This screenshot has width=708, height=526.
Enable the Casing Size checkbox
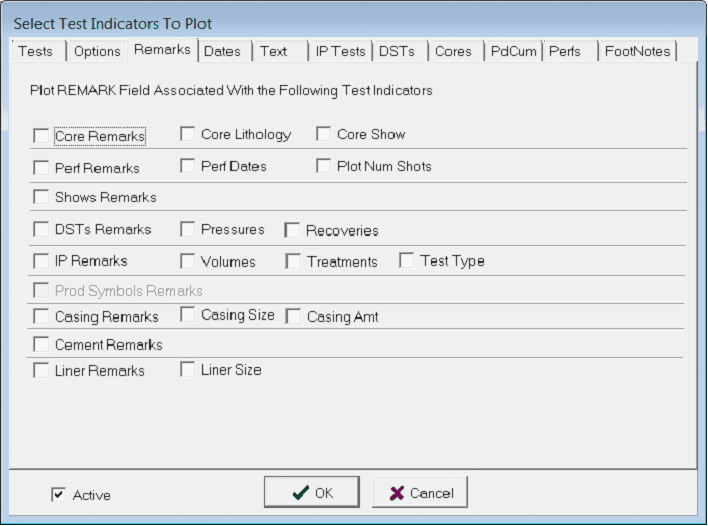point(188,315)
